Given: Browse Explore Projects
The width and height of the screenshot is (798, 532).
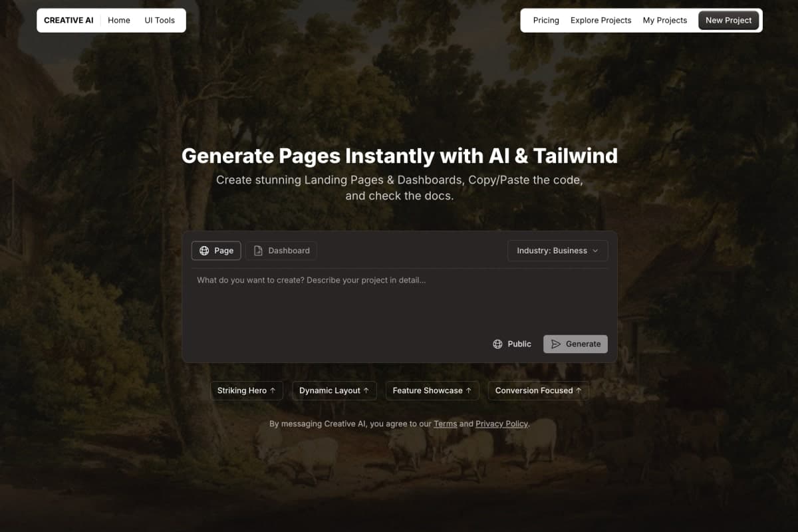Looking at the screenshot, I should click(600, 20).
